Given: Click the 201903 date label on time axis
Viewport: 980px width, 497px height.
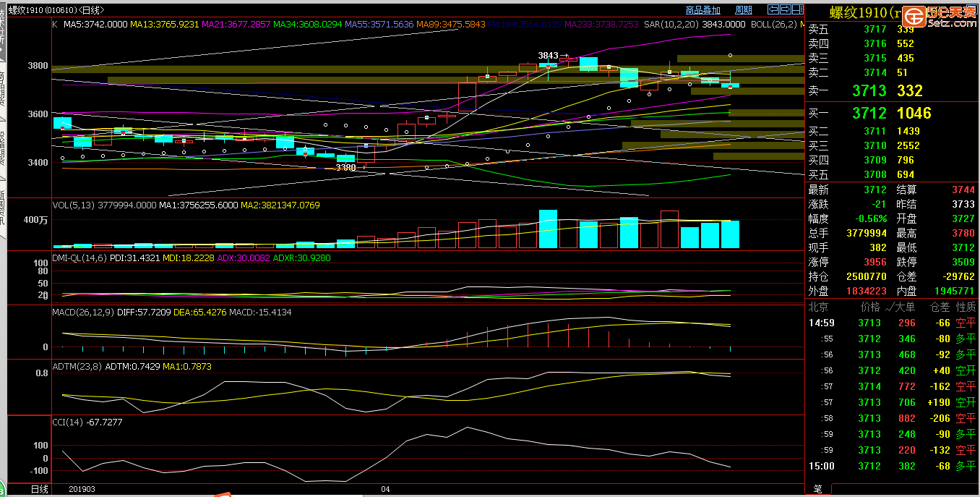Looking at the screenshot, I should [x=82, y=489].
